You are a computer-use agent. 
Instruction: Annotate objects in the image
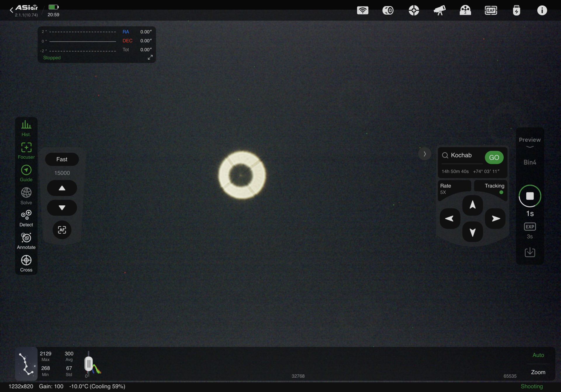[x=26, y=241]
